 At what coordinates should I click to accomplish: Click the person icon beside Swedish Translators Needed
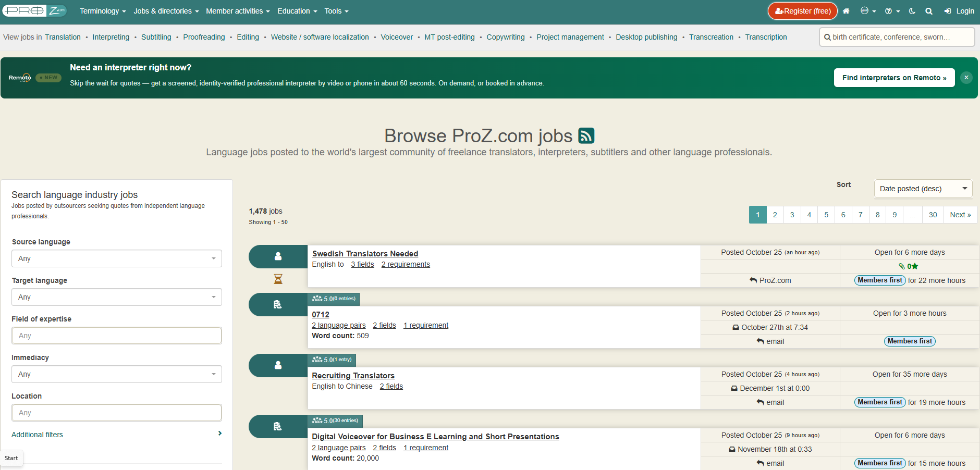pyautogui.click(x=278, y=256)
